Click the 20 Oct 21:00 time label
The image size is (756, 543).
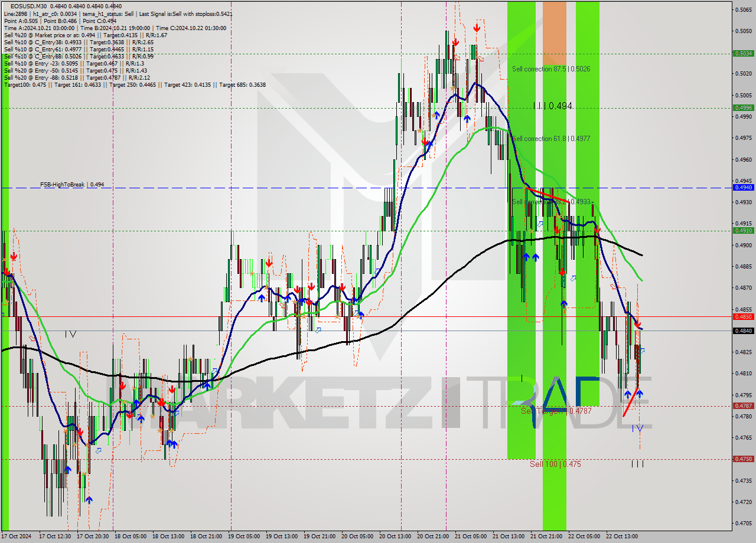click(433, 537)
